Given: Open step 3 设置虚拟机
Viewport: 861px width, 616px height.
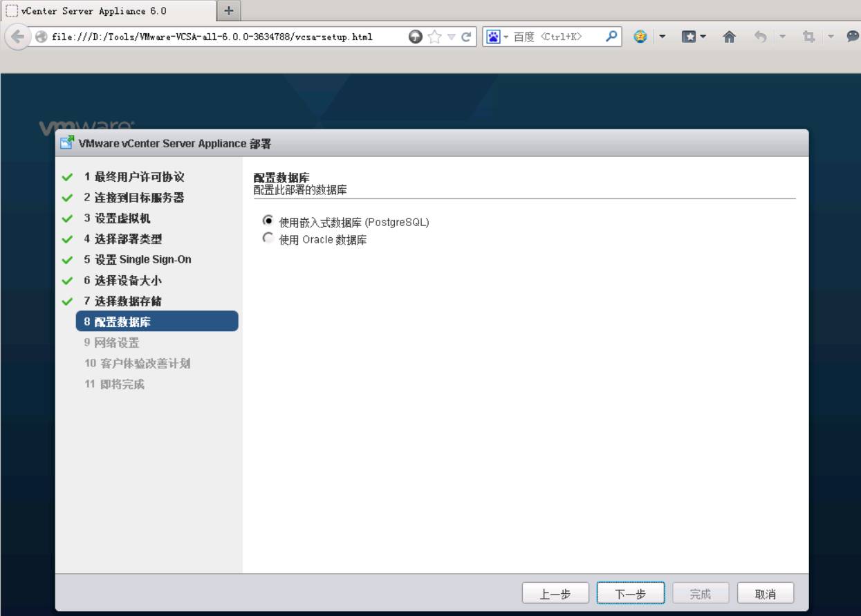Looking at the screenshot, I should click(x=117, y=218).
